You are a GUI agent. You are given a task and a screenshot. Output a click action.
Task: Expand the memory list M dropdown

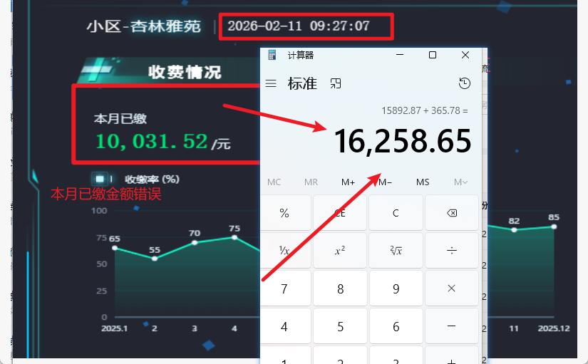(460, 182)
